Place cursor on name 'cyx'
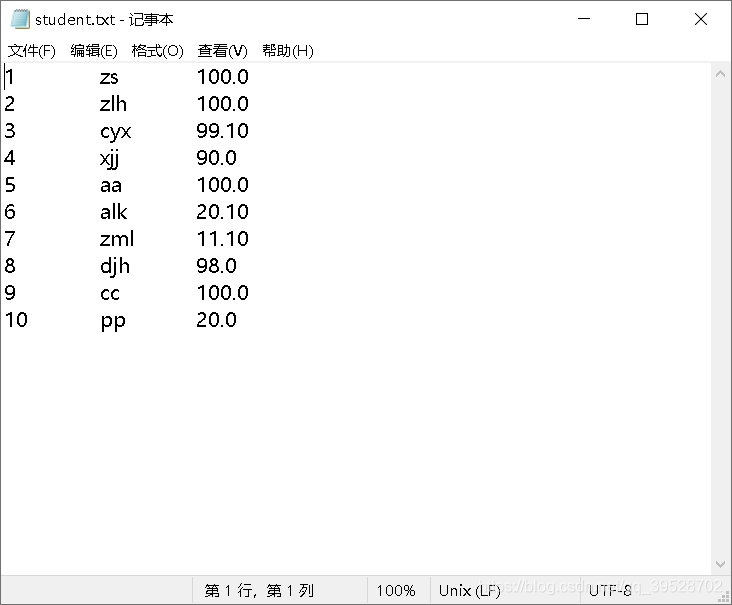The image size is (732, 605). click(116, 131)
